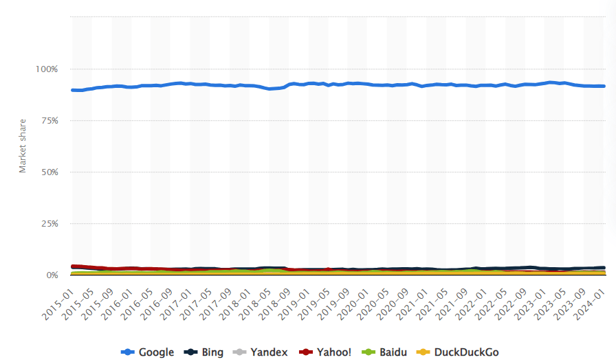Hide the Bing series via legend label
616x364 pixels.
click(212, 352)
